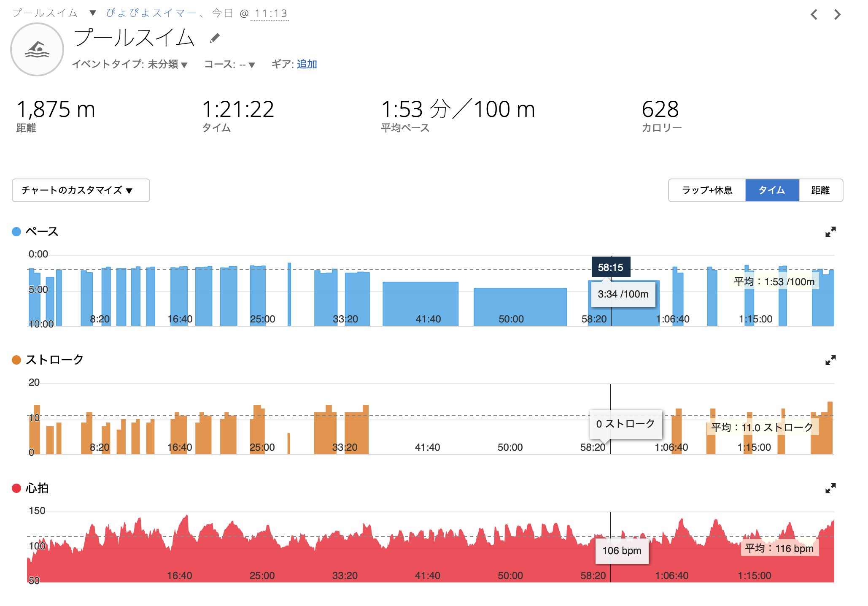Go to previous activity with left chevron
This screenshot has height=606, width=868.
click(x=814, y=15)
